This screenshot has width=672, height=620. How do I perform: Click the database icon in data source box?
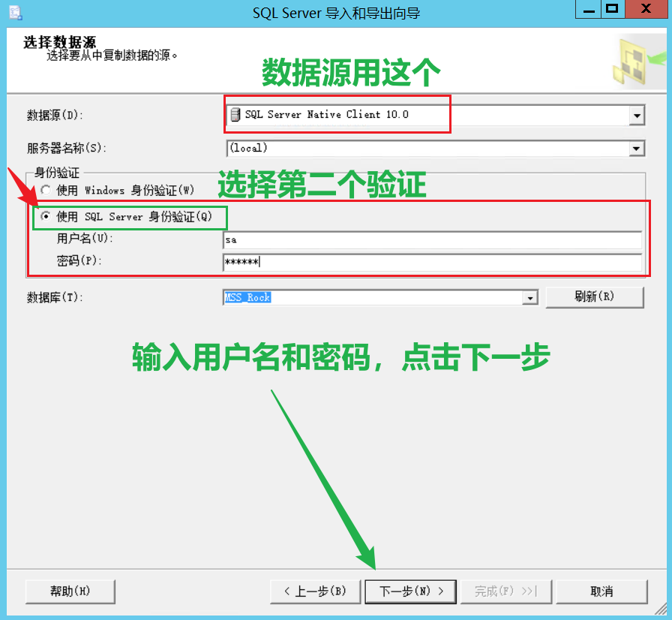tap(235, 115)
